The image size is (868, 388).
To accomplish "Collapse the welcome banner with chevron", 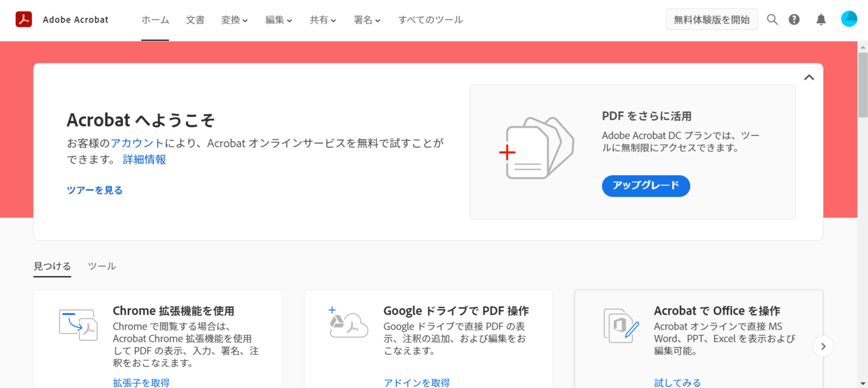I will point(809,78).
